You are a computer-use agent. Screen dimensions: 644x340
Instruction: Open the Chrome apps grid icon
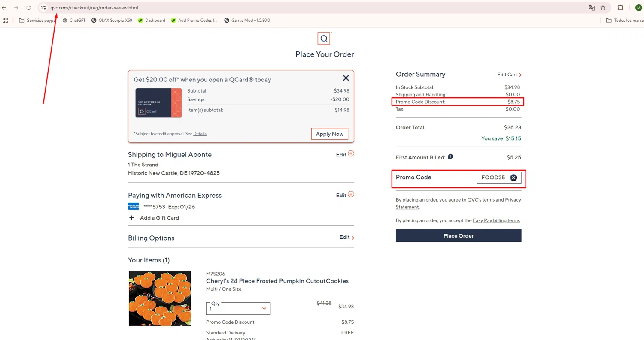(x=6, y=20)
